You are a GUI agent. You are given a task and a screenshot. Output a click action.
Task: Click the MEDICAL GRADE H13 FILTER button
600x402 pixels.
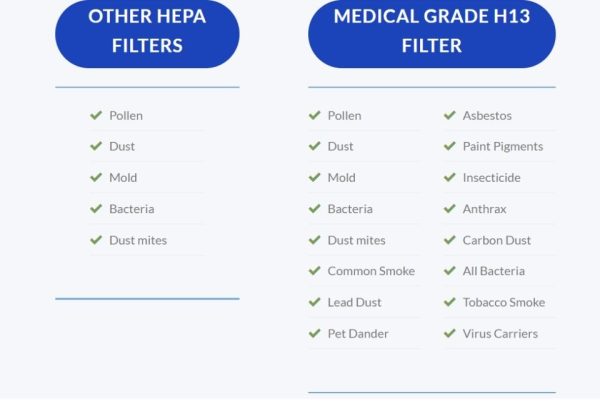coord(432,34)
